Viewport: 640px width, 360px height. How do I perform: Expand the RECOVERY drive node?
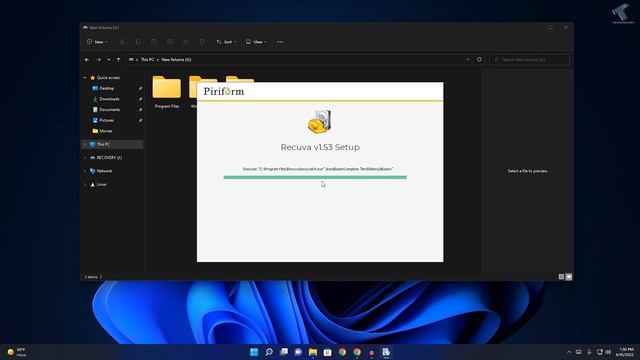tap(85, 158)
